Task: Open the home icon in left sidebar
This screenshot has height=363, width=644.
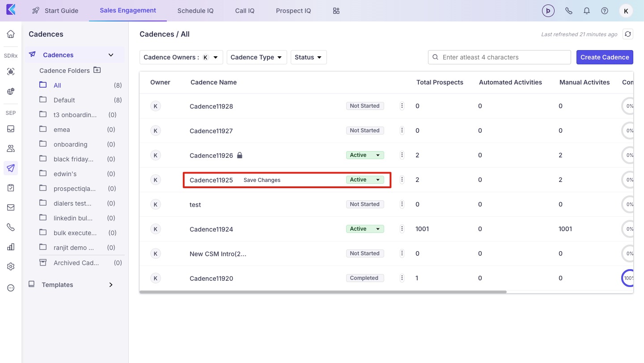Action: 11,34
